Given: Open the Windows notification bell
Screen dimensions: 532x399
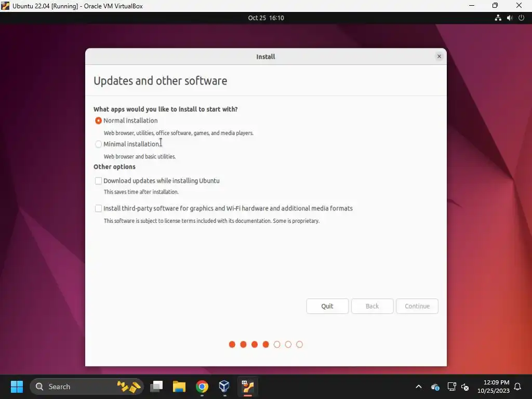Looking at the screenshot, I should click(x=517, y=387).
